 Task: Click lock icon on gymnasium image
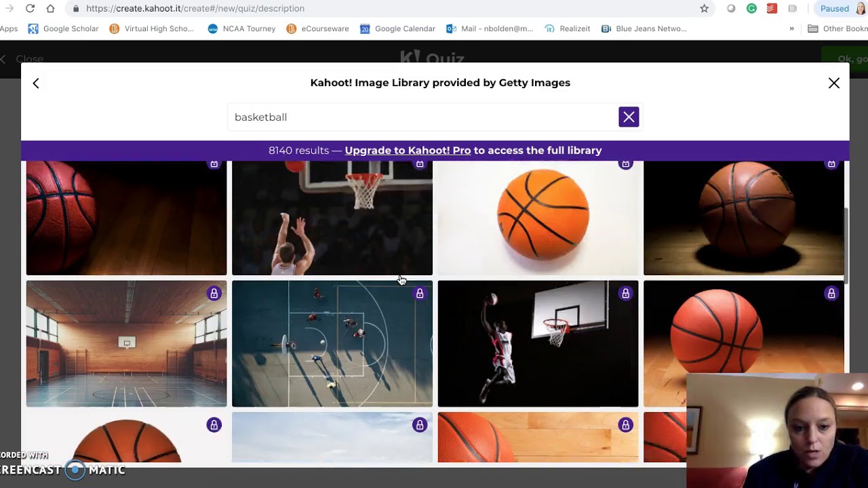(214, 293)
